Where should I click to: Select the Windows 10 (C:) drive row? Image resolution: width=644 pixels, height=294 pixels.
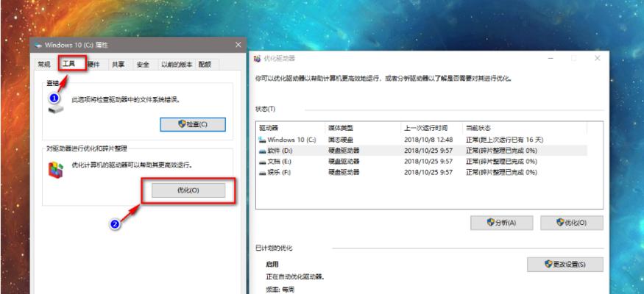[422, 140]
